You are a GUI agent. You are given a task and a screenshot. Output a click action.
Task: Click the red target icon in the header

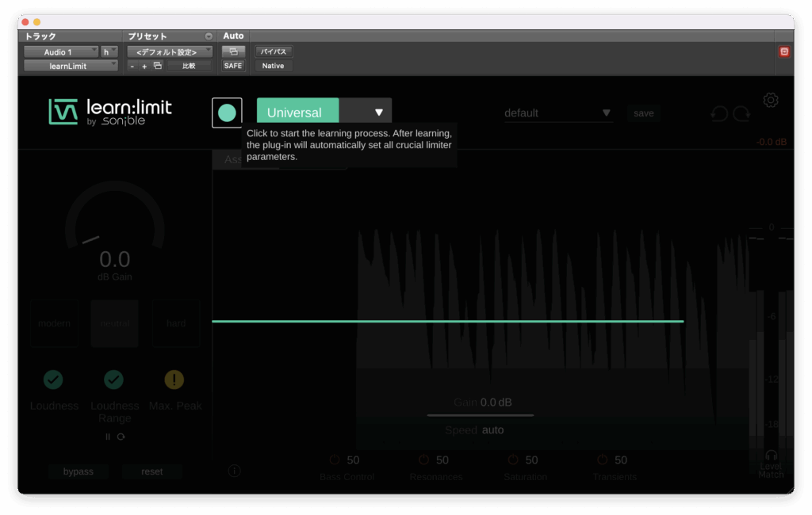pyautogui.click(x=784, y=51)
